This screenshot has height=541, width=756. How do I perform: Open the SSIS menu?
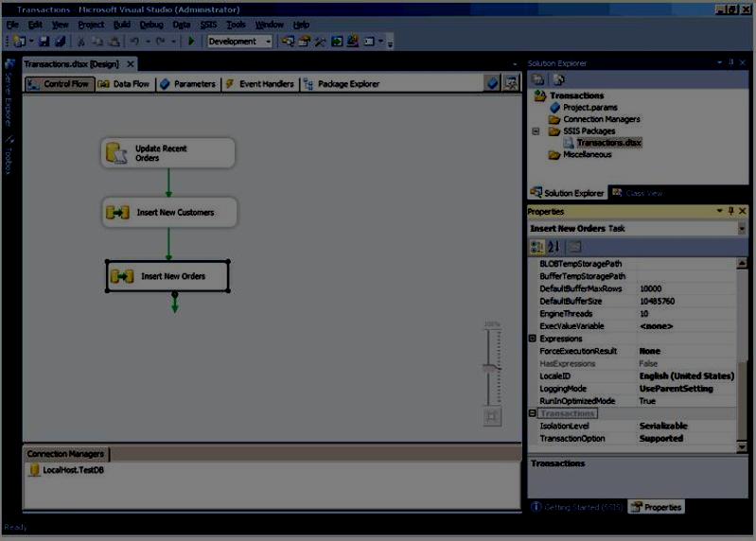208,25
